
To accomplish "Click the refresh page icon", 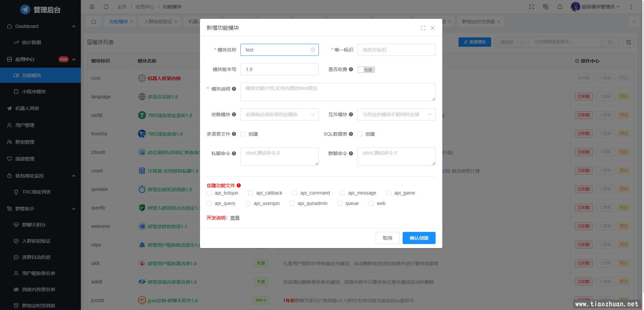I will [x=106, y=7].
